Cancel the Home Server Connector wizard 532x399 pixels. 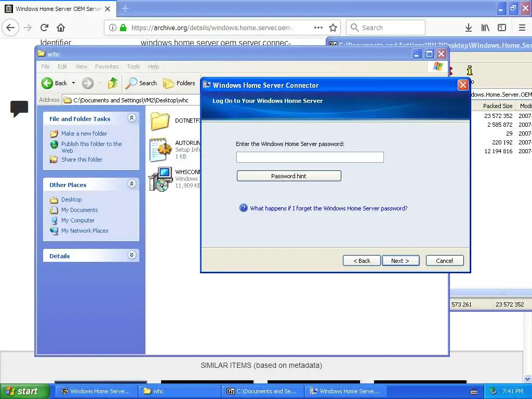(445, 261)
